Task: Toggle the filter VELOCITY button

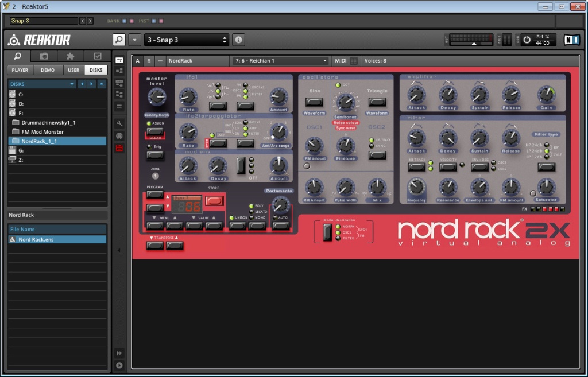Action: coord(448,167)
